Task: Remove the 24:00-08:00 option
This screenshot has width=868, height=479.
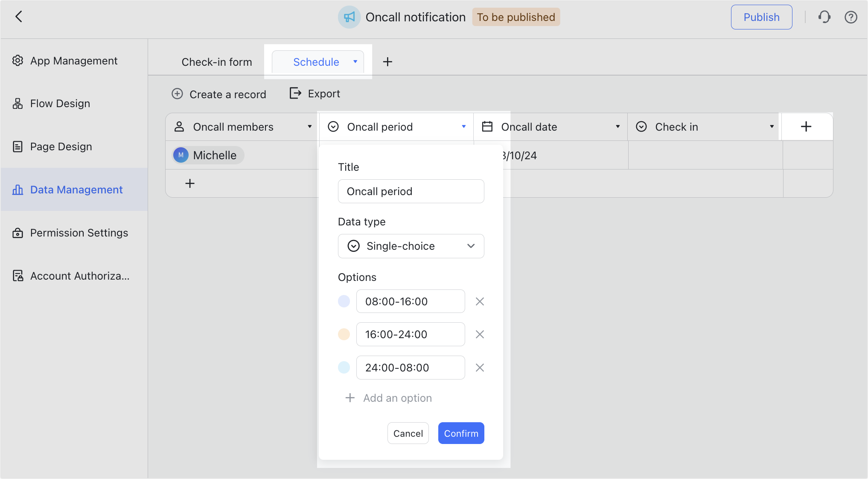Action: (480, 368)
